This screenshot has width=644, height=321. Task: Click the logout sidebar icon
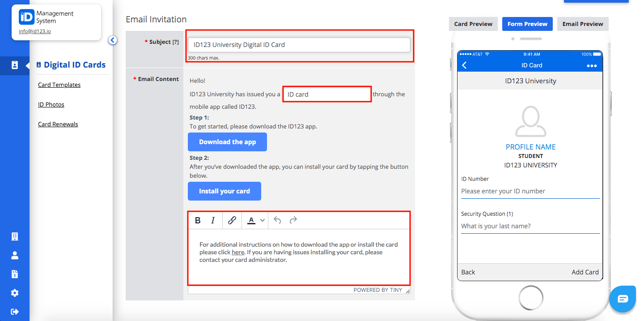[15, 312]
